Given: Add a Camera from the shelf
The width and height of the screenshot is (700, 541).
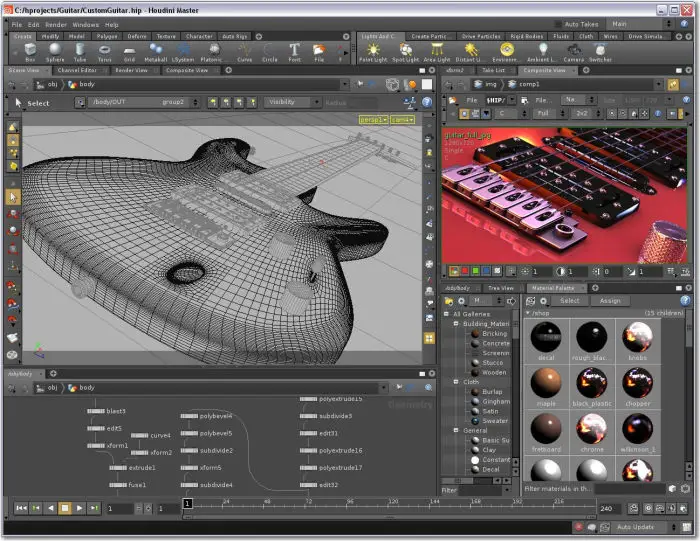Looking at the screenshot, I should [574, 52].
